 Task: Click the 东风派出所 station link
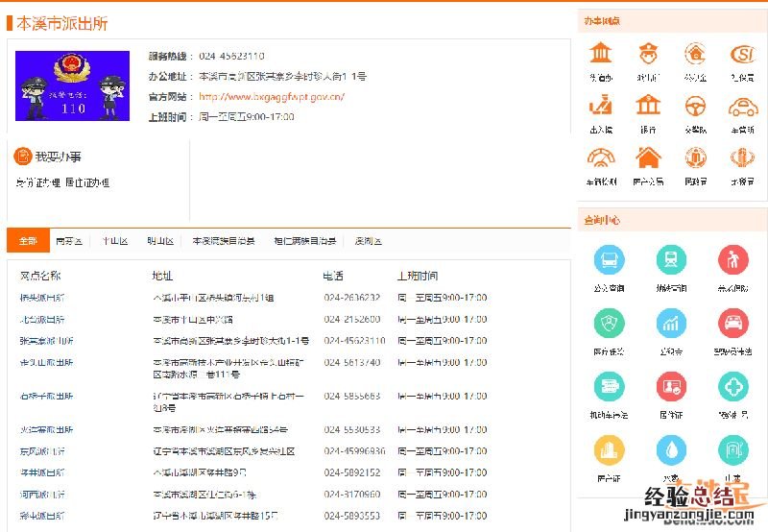(x=42, y=451)
